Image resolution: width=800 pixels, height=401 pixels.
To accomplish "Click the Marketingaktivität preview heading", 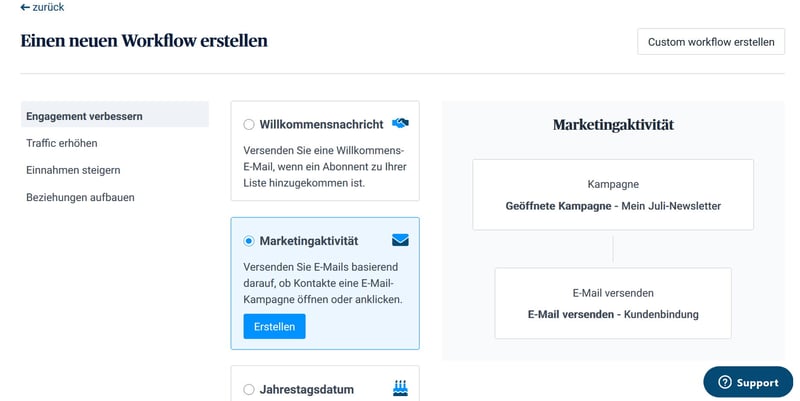I will click(x=613, y=125).
